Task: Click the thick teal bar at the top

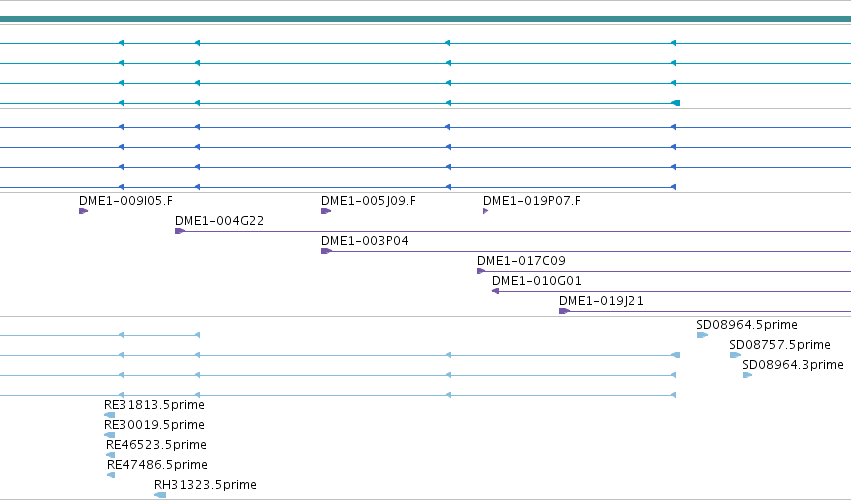Action: pyautogui.click(x=426, y=19)
